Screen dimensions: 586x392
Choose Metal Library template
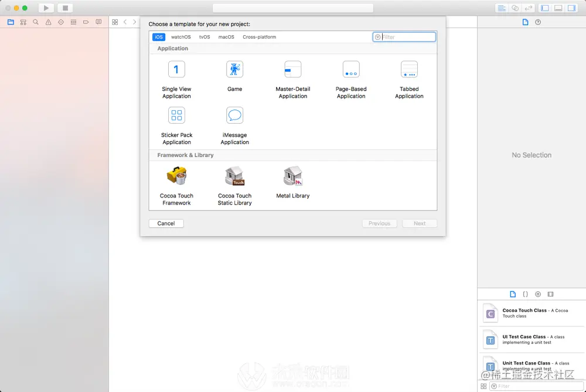292,182
